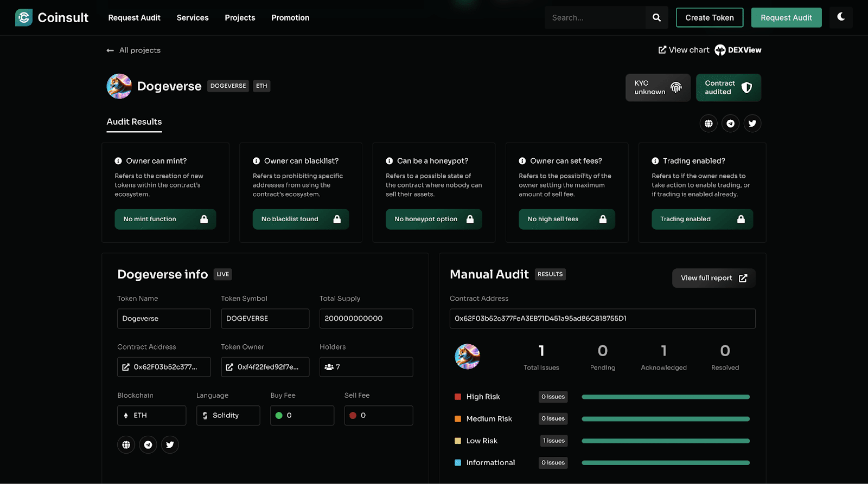Open View full report
Screen dimensions: 868x484
713,278
